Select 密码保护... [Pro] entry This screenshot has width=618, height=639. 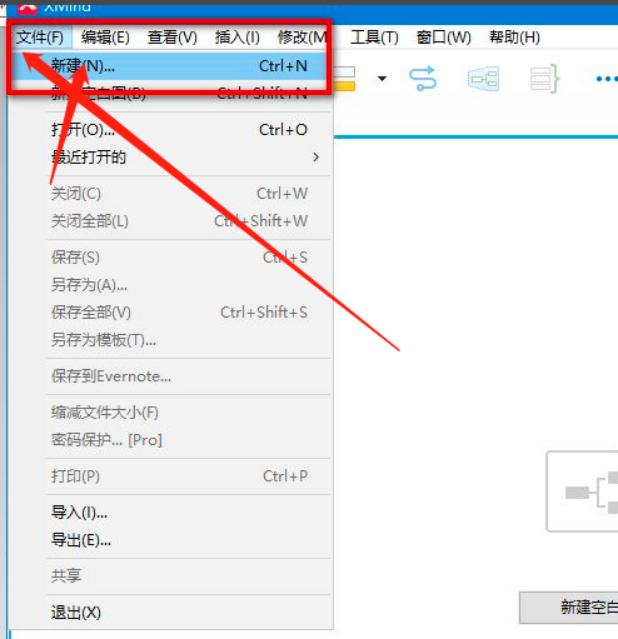[x=170, y=440]
